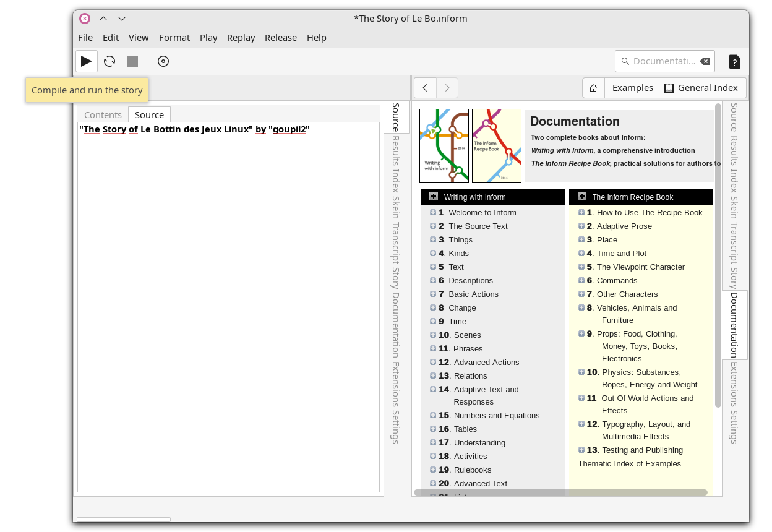This screenshot has height=532, width=772.
Task: Open the help book icon at top right
Action: coord(734,61)
